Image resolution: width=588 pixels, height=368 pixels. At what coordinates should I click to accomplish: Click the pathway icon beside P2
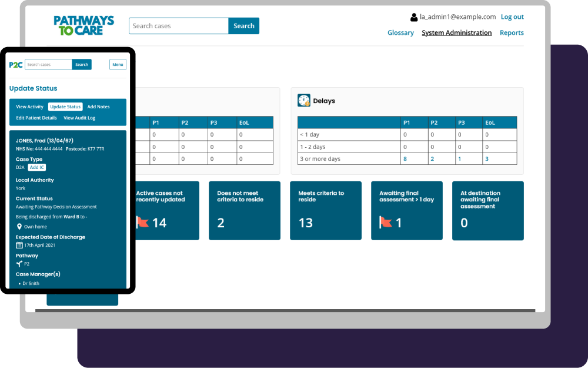click(x=19, y=264)
